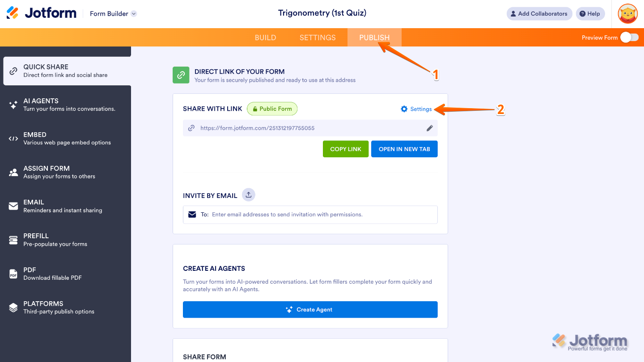Select the AI Agents sparkle icon in sidebar

pyautogui.click(x=13, y=105)
